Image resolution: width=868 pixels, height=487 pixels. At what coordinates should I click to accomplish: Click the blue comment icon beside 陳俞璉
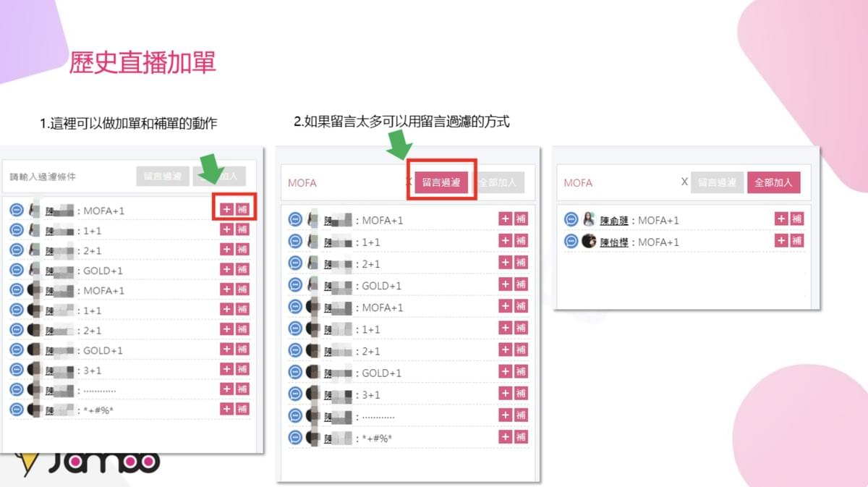(571, 220)
